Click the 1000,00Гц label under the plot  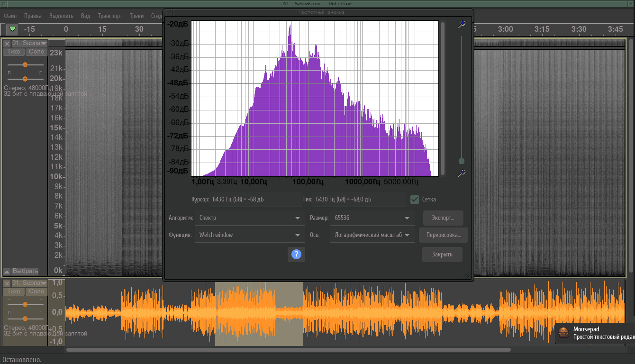363,182
